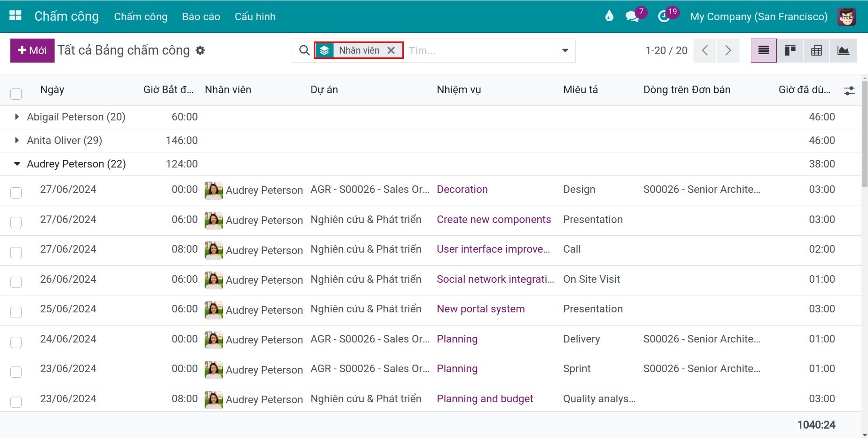Image resolution: width=868 pixels, height=438 pixels.
Task: Open the Cấu hình menu
Action: tap(255, 16)
